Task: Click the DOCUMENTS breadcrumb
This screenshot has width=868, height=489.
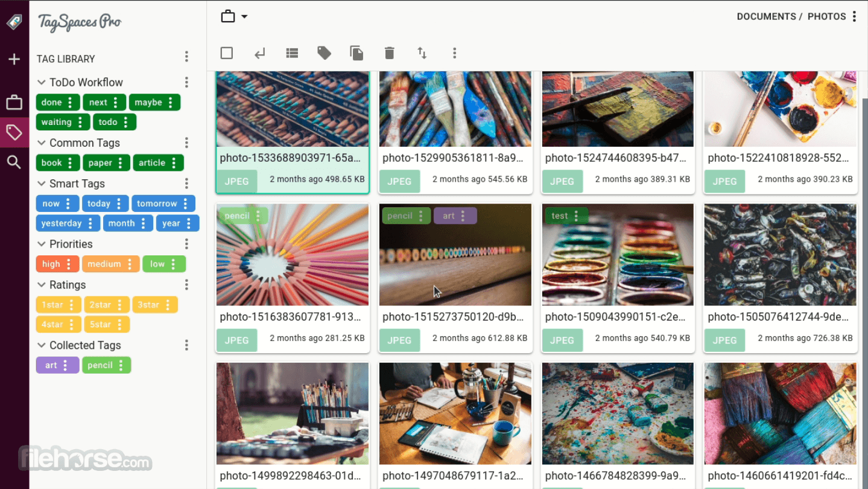Action: tap(766, 16)
